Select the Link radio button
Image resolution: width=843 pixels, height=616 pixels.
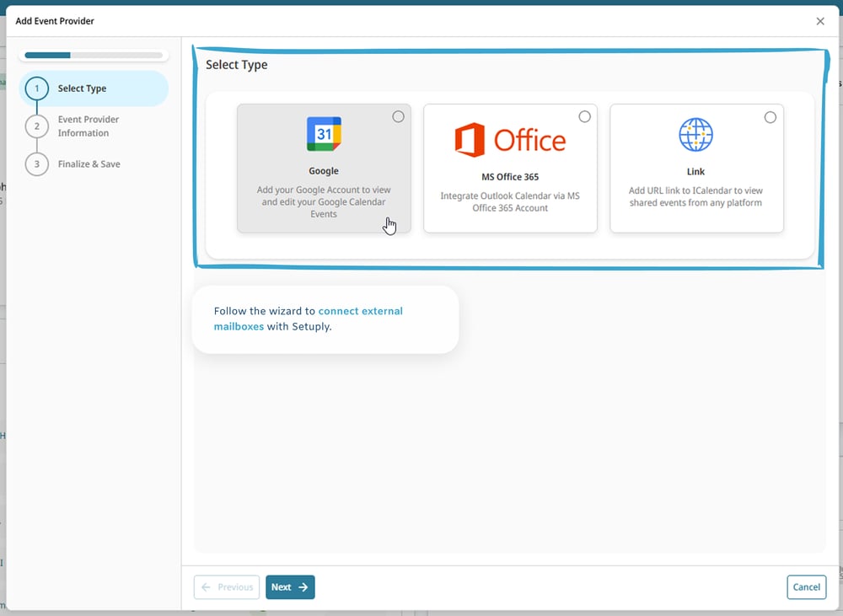[x=771, y=117]
